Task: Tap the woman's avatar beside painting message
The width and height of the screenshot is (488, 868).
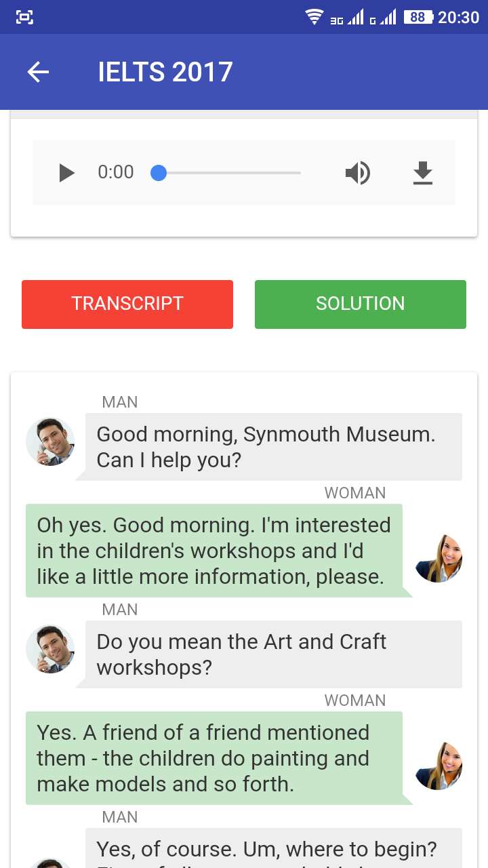Action: 439,766
